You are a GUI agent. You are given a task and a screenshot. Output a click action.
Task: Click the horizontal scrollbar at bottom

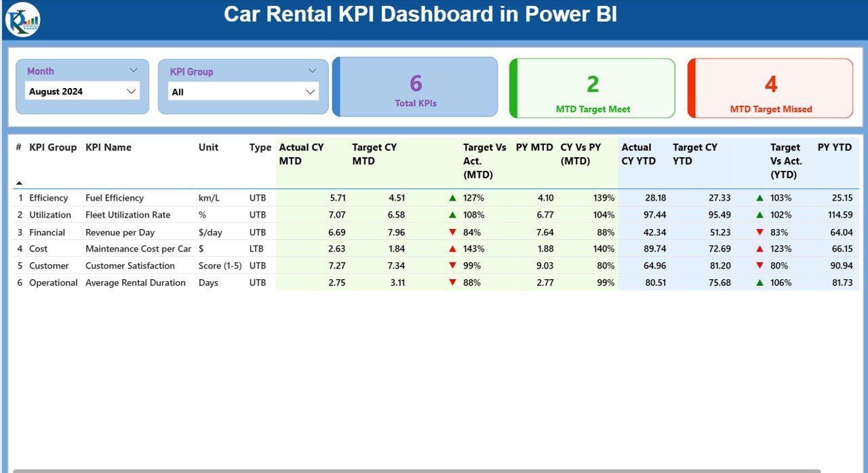click(x=416, y=470)
